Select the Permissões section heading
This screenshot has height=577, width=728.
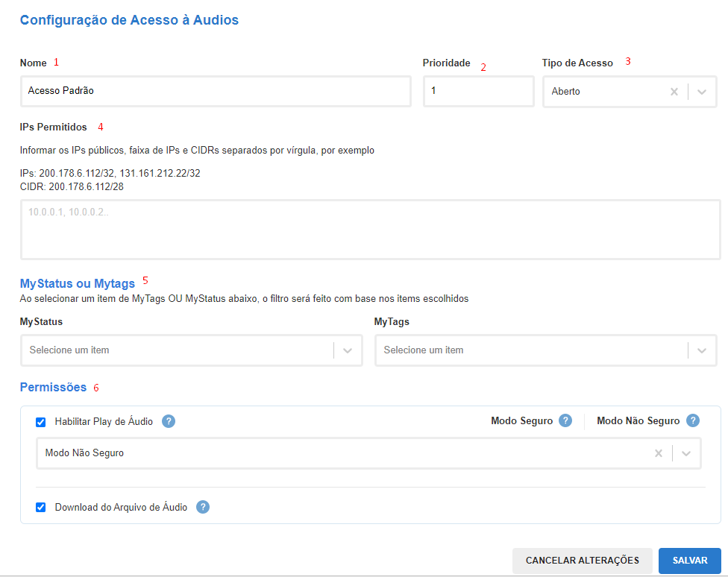53,387
